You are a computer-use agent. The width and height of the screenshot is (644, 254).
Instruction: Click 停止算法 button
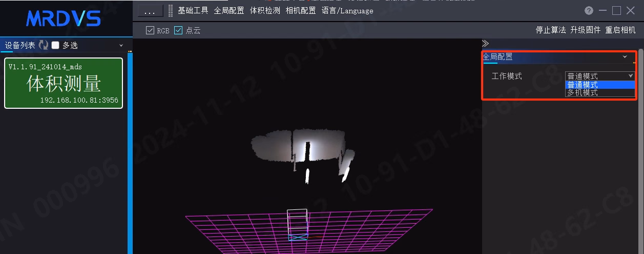(551, 30)
